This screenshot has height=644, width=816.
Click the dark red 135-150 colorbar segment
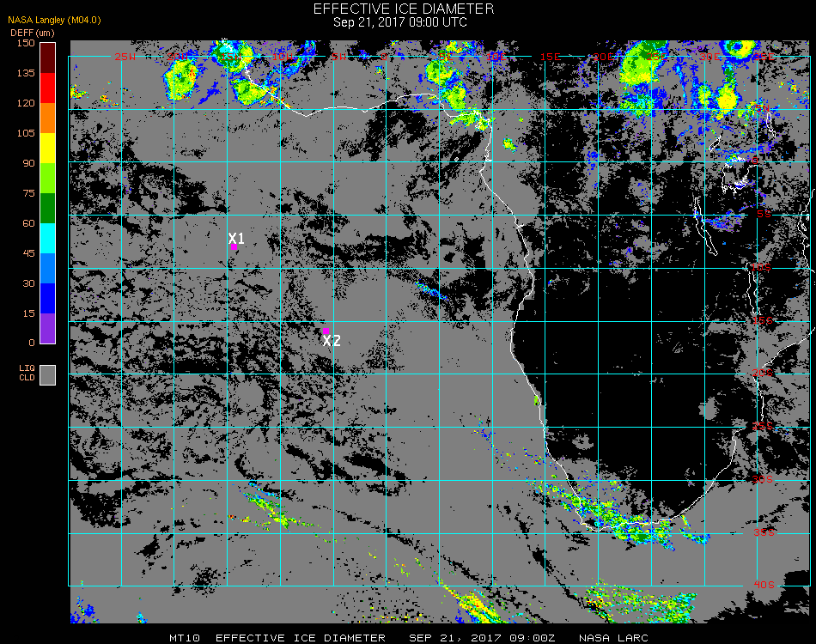pos(48,58)
